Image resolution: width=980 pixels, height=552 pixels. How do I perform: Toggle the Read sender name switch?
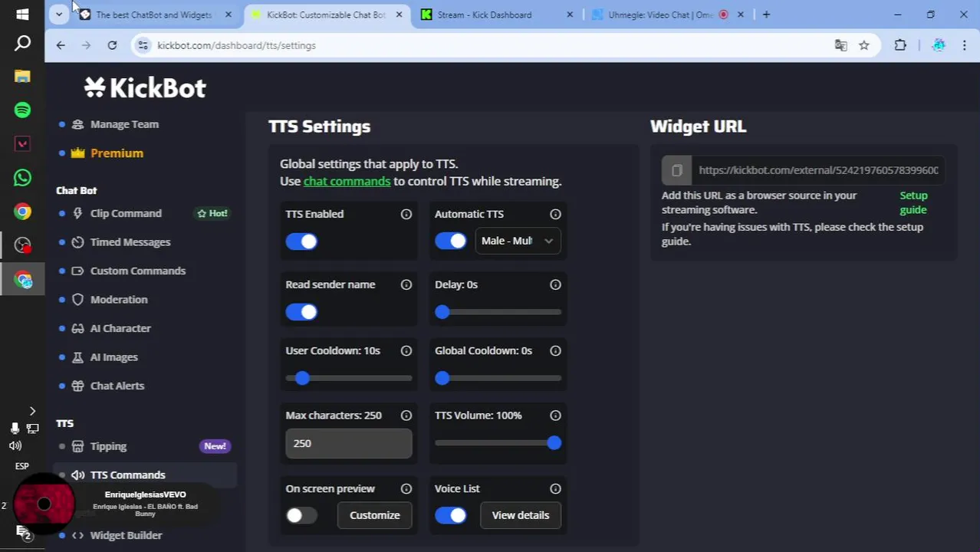point(301,312)
